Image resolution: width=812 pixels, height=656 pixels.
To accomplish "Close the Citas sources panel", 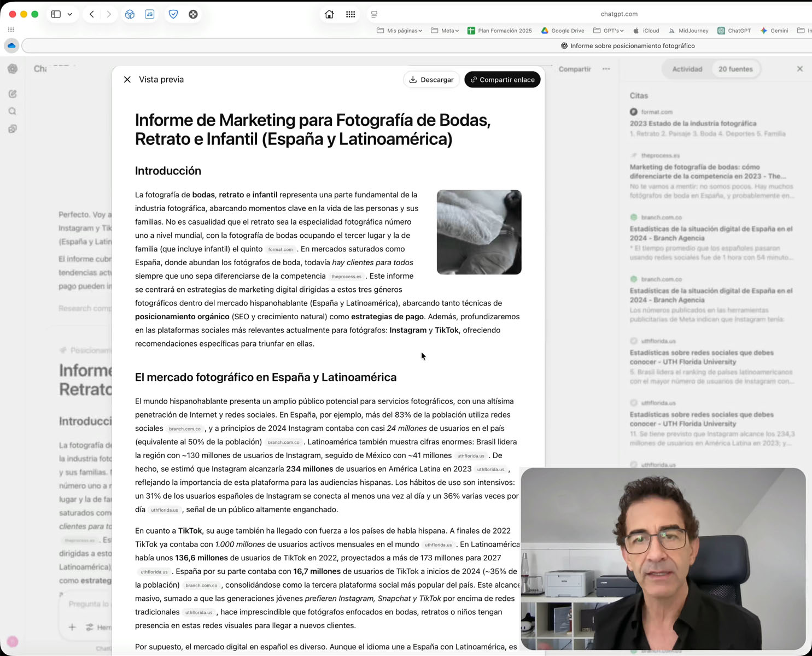I will pos(800,69).
